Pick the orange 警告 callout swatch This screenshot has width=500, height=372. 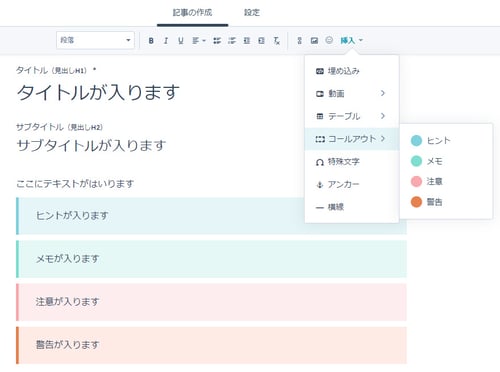click(x=416, y=202)
